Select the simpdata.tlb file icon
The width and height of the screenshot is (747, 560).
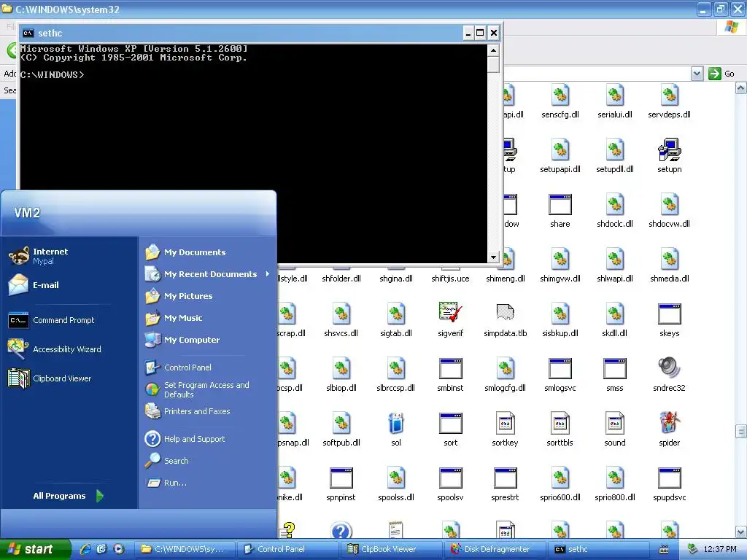click(505, 313)
